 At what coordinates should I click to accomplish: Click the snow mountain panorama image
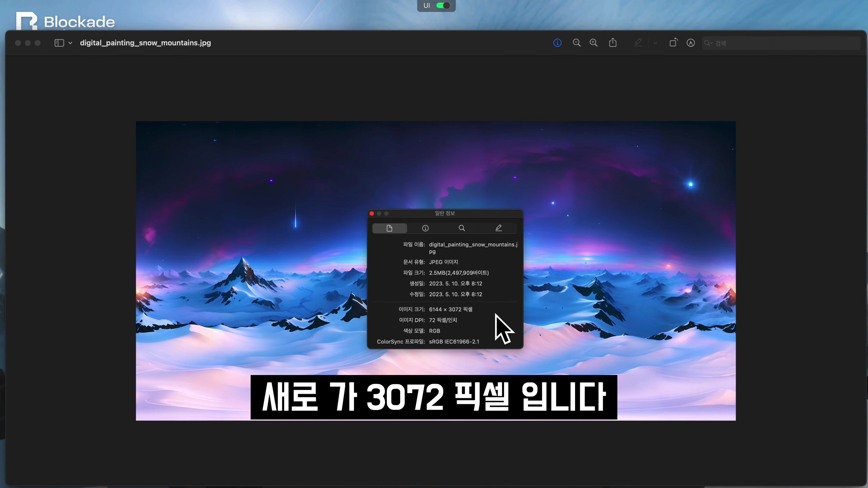pos(436,271)
